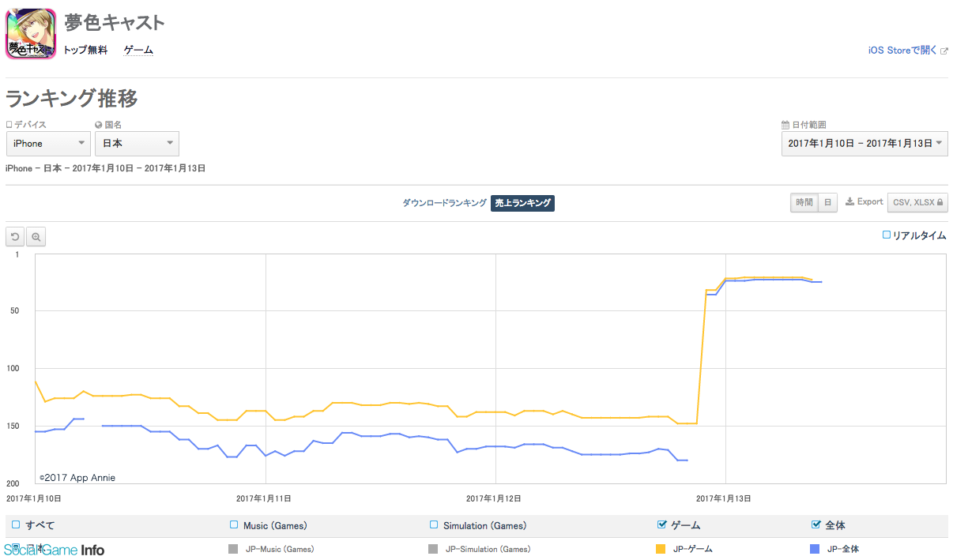Click the y-axis label 100

point(12,369)
